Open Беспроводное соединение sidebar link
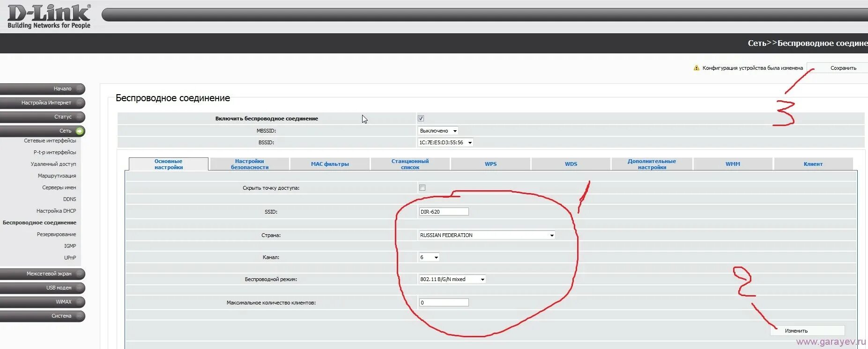 (39, 223)
